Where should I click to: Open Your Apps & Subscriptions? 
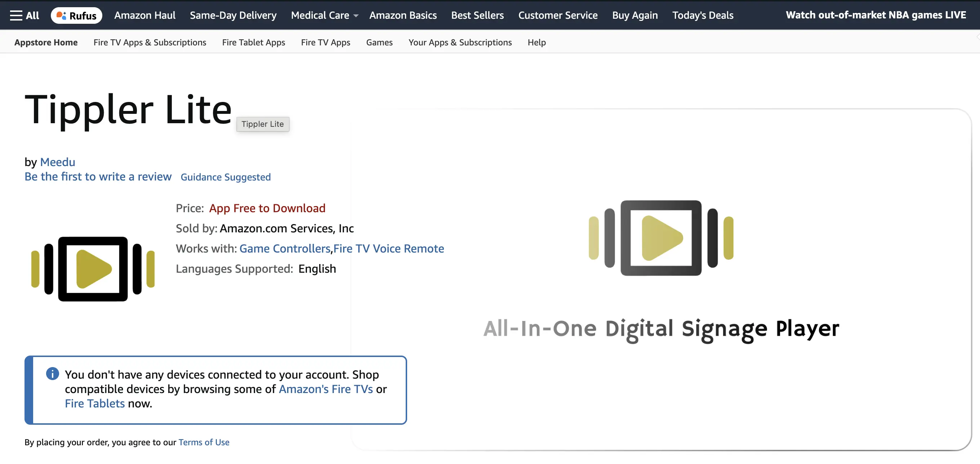(x=460, y=42)
